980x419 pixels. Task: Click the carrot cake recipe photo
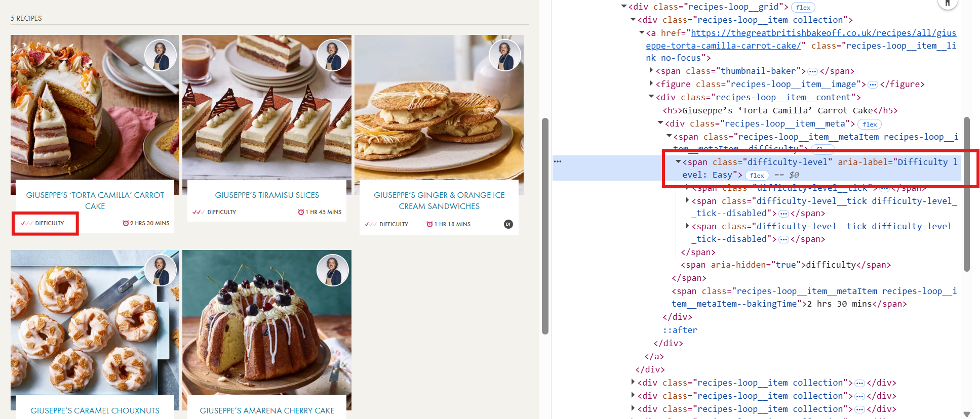point(95,114)
